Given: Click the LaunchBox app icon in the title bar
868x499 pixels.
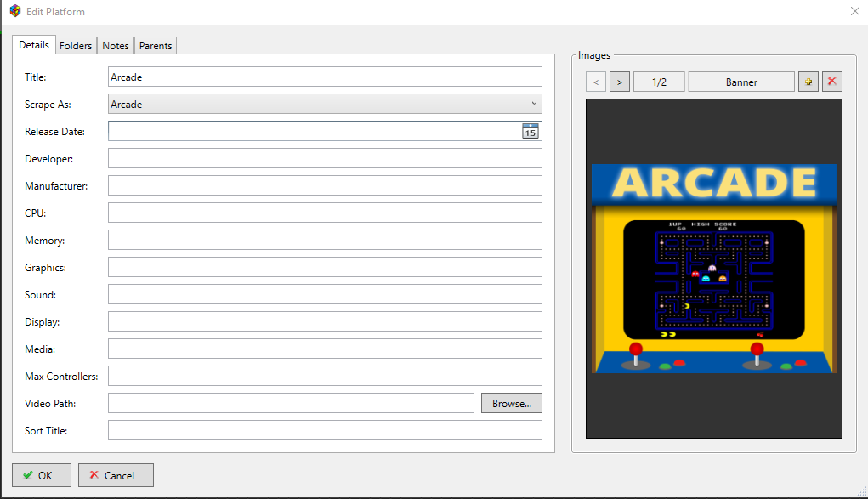Looking at the screenshot, I should [15, 11].
